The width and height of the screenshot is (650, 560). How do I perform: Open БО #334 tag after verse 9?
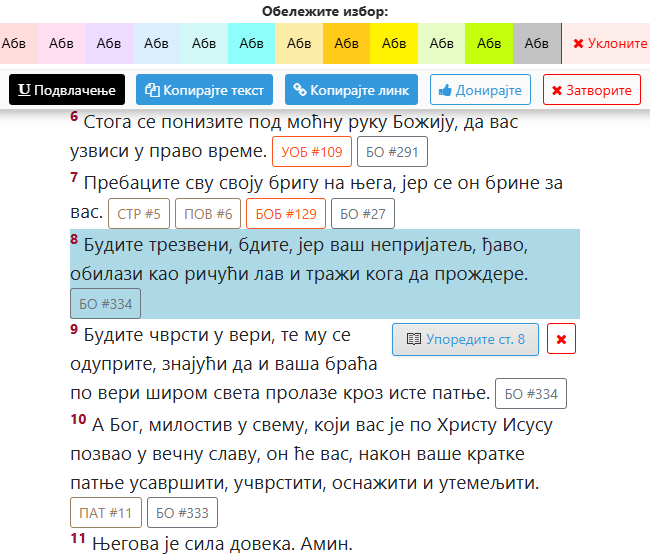531,393
